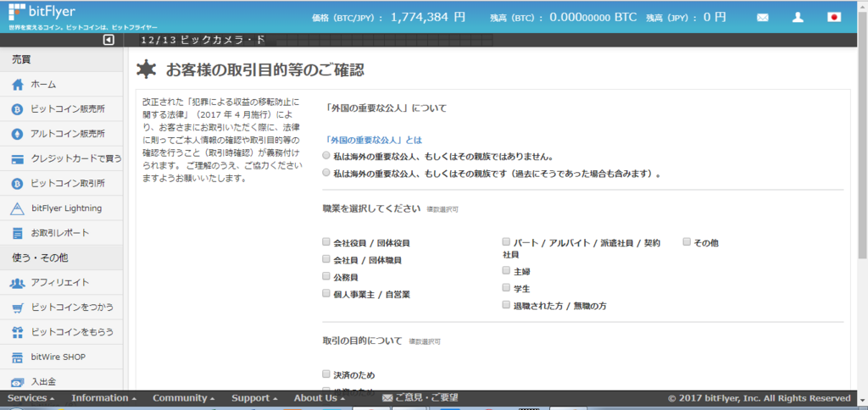Image resolution: width=868 pixels, height=410 pixels.
Task: Check the 決済のため purpose checkbox
Action: pyautogui.click(x=326, y=374)
